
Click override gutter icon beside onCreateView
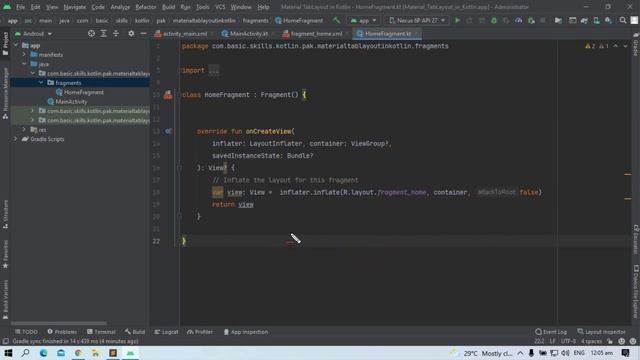[x=168, y=131]
